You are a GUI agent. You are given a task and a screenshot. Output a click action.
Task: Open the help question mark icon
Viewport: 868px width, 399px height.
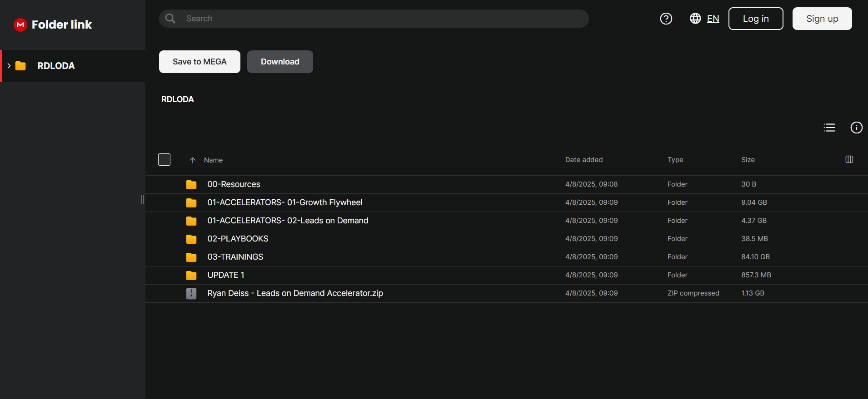[x=666, y=19]
